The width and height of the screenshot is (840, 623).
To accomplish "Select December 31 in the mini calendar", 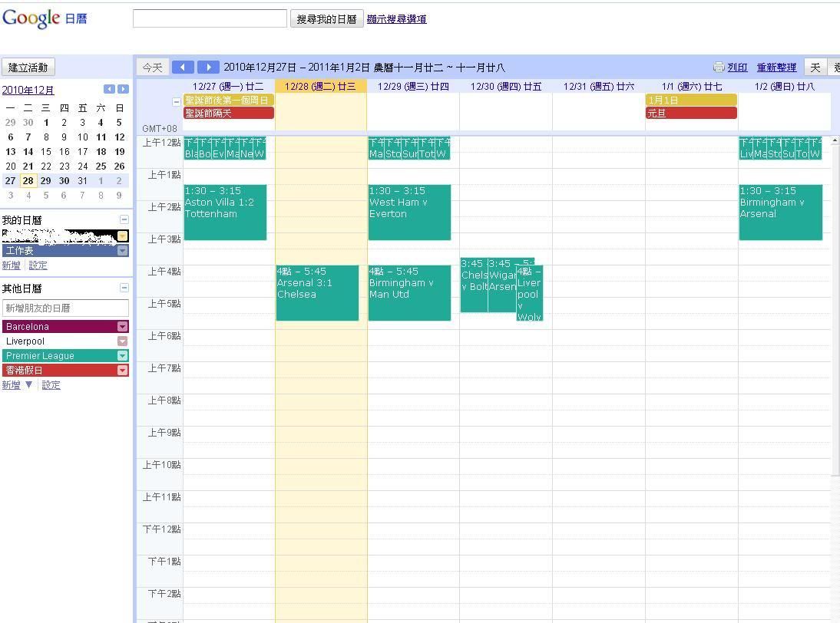I will 82,181.
